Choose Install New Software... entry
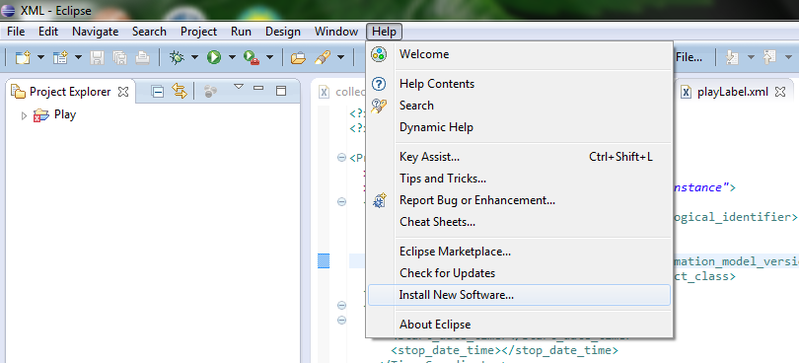This screenshot has height=363, width=799. click(x=519, y=295)
